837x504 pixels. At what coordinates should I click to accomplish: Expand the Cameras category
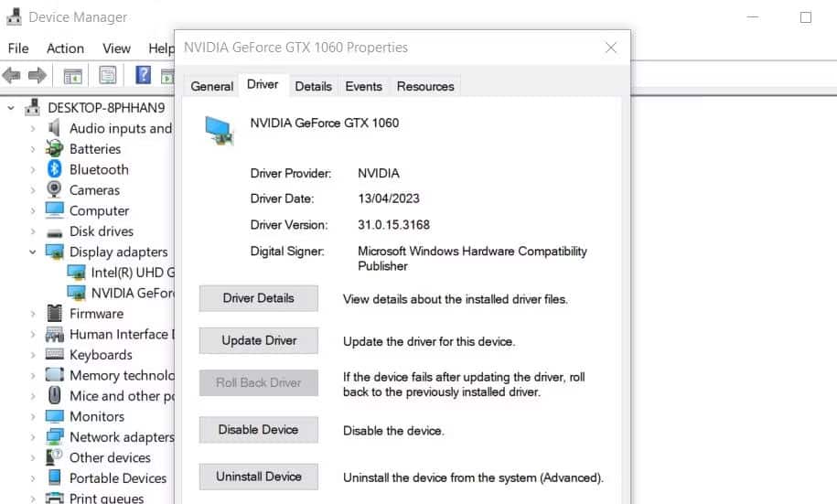coord(33,190)
